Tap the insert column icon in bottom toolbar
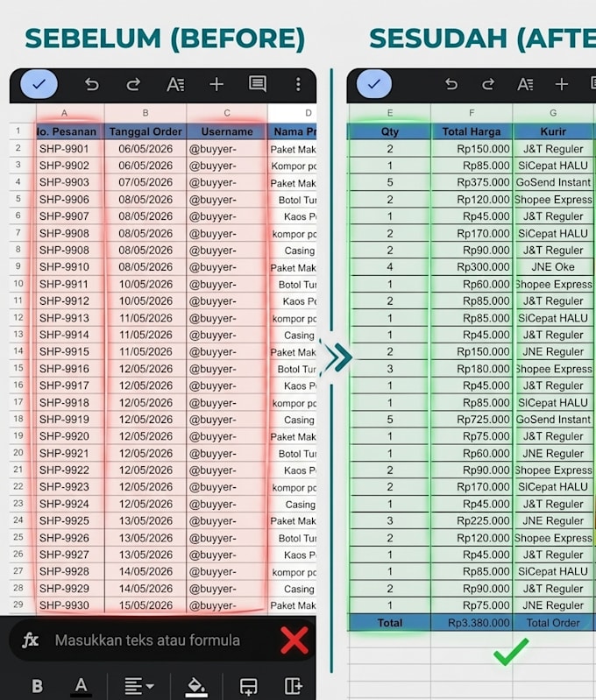 click(x=294, y=686)
